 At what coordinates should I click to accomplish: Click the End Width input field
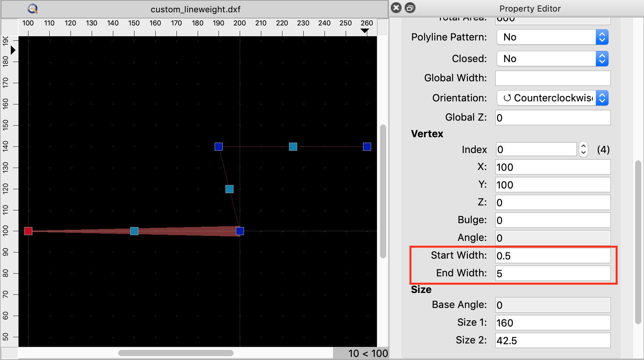coord(552,273)
